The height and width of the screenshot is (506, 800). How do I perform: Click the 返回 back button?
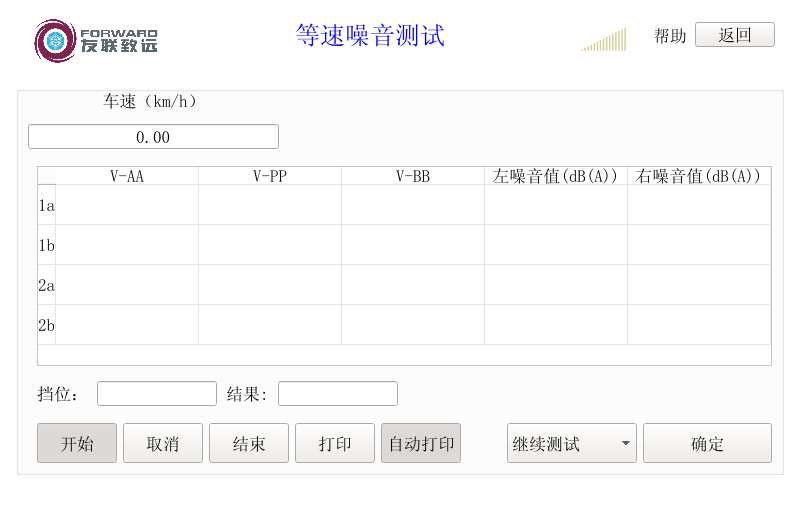(735, 35)
